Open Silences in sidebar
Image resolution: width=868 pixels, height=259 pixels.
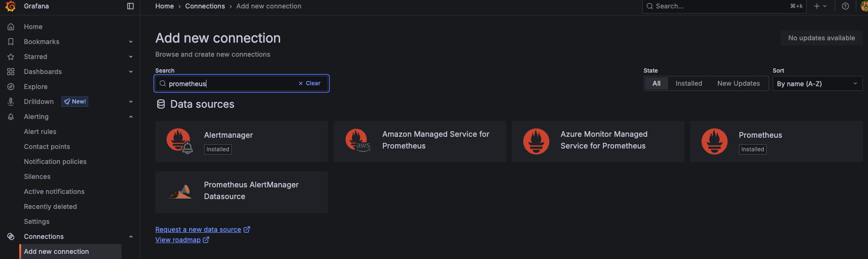(x=37, y=177)
